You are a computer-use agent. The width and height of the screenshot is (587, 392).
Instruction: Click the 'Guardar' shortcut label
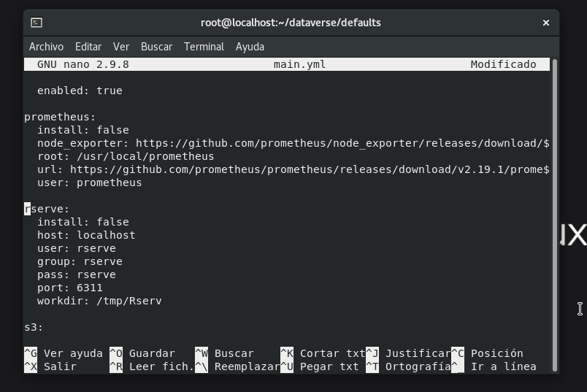152,353
